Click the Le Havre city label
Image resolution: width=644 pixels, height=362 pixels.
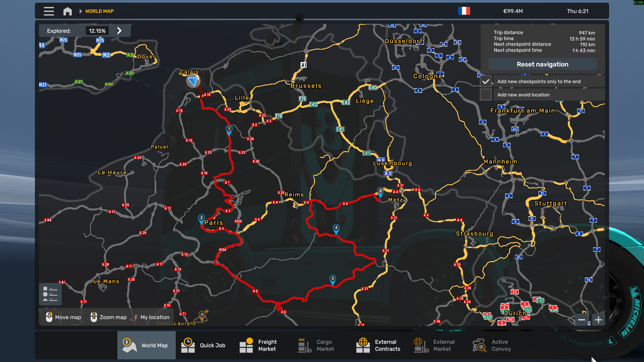(x=112, y=172)
